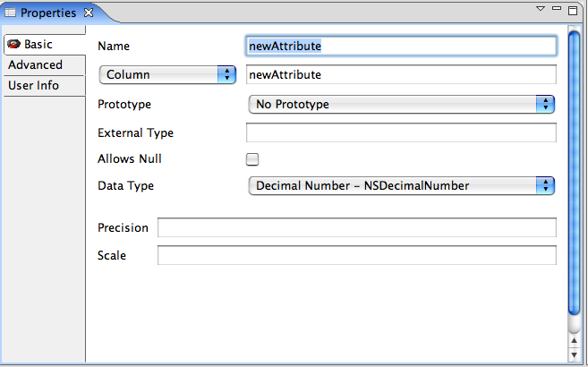
Task: Open the Column type dropdown
Action: [166, 75]
